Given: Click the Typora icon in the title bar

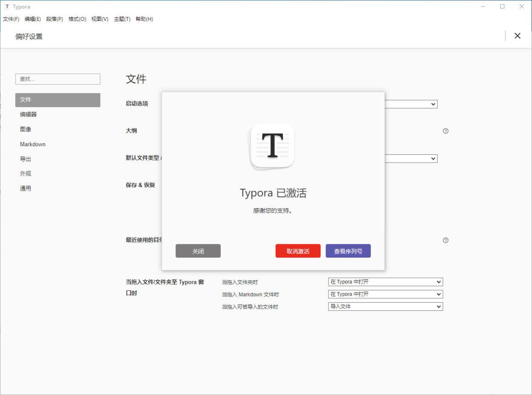Looking at the screenshot, I should [7, 7].
